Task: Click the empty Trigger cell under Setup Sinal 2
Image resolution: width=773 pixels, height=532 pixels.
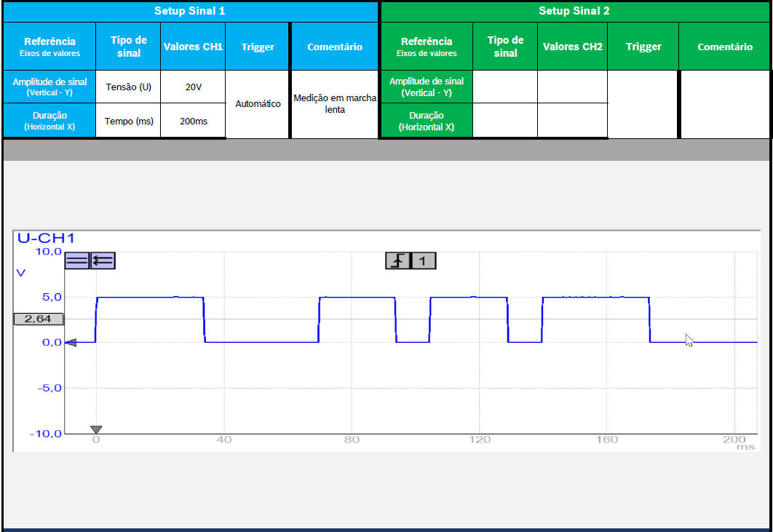Action: tap(643, 104)
